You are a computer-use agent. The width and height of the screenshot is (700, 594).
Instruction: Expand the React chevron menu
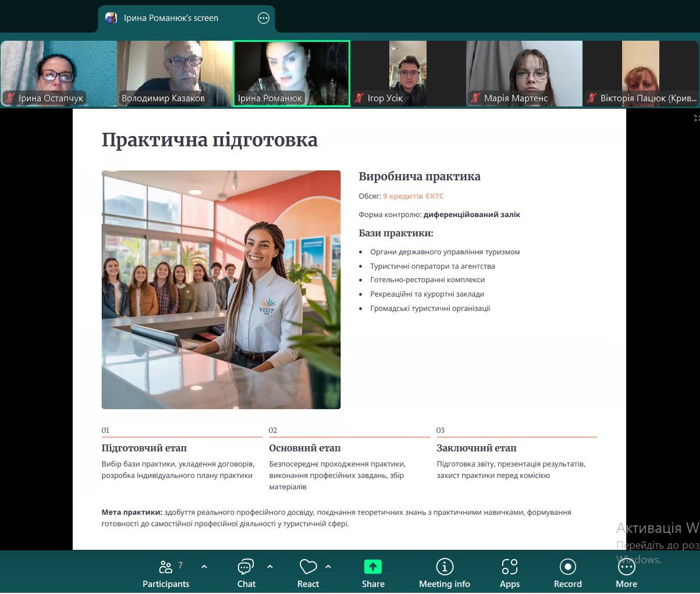coord(328,566)
